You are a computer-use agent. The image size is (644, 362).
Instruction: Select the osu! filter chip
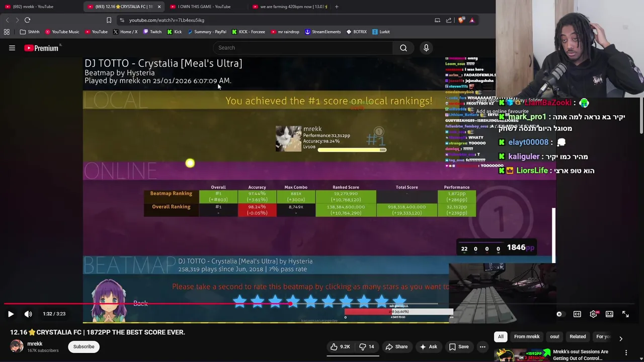click(554, 336)
